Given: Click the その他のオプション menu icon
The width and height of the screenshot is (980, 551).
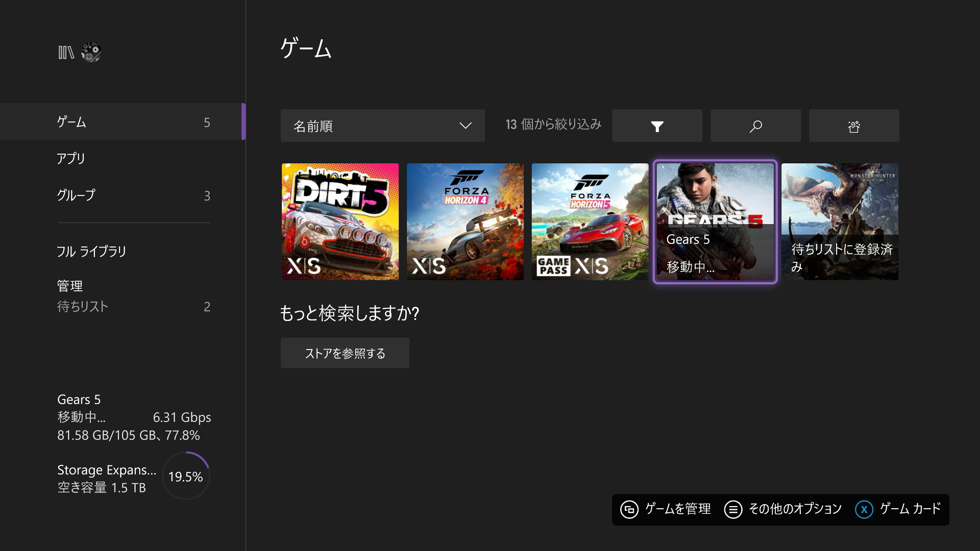Looking at the screenshot, I should pos(733,509).
